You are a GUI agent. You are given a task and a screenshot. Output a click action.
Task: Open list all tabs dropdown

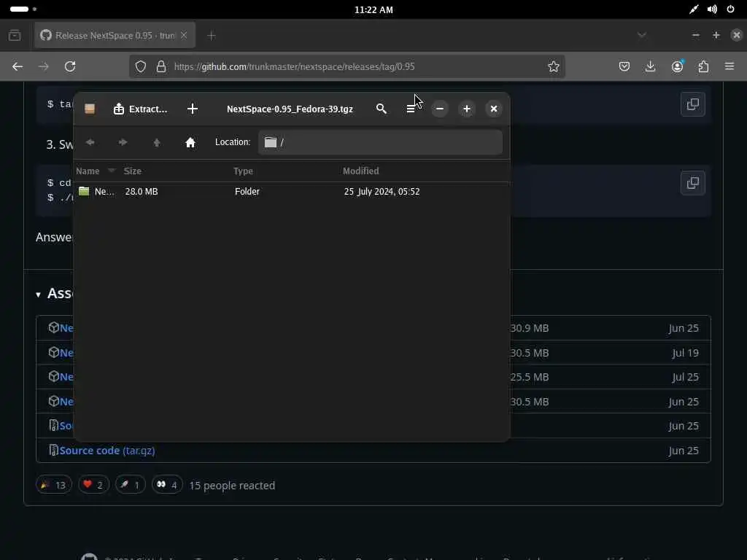pos(642,35)
